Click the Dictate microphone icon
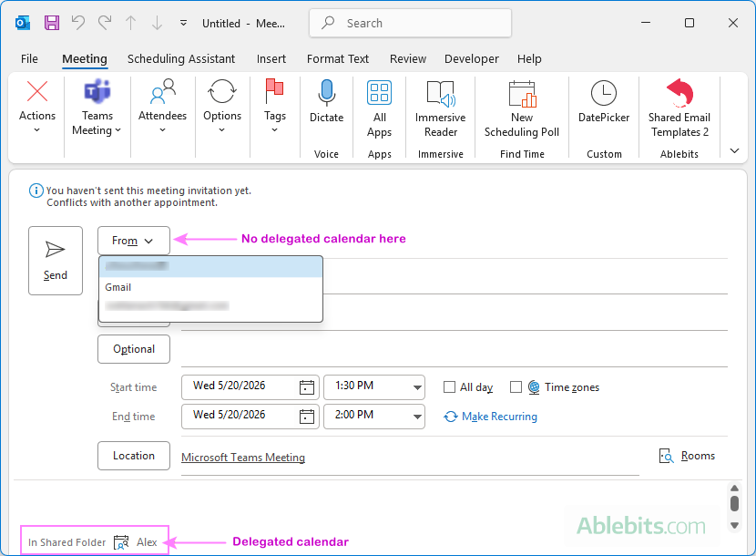This screenshot has height=556, width=756. [x=326, y=93]
